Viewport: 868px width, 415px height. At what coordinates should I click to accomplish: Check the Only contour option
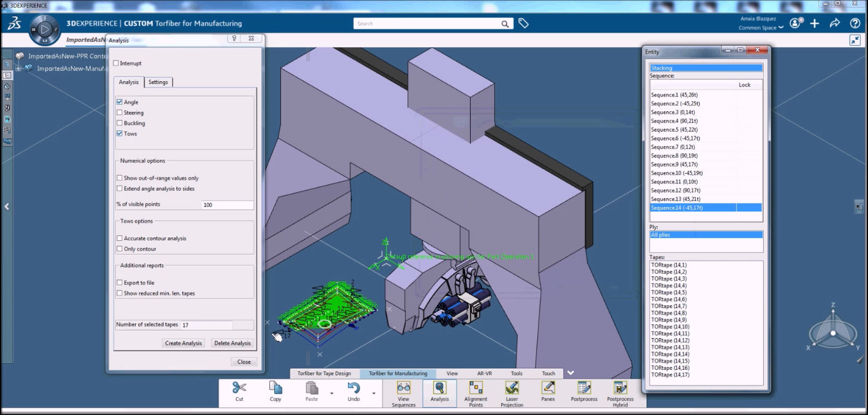coord(119,249)
